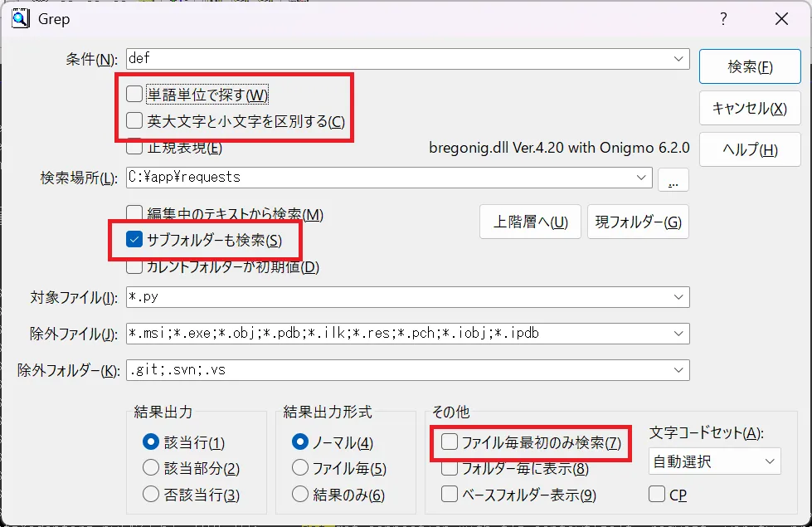Image resolution: width=812 pixels, height=527 pixels.
Task: Select the ファイル毎 output format radio
Action: click(x=299, y=468)
